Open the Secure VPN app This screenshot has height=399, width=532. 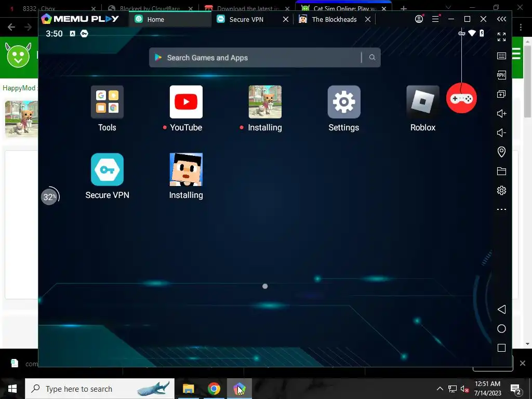pyautogui.click(x=107, y=169)
